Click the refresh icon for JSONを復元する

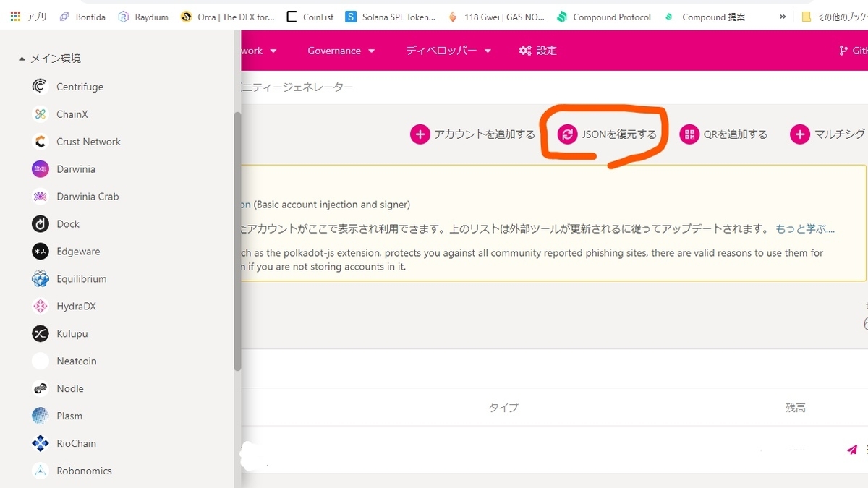tap(568, 134)
